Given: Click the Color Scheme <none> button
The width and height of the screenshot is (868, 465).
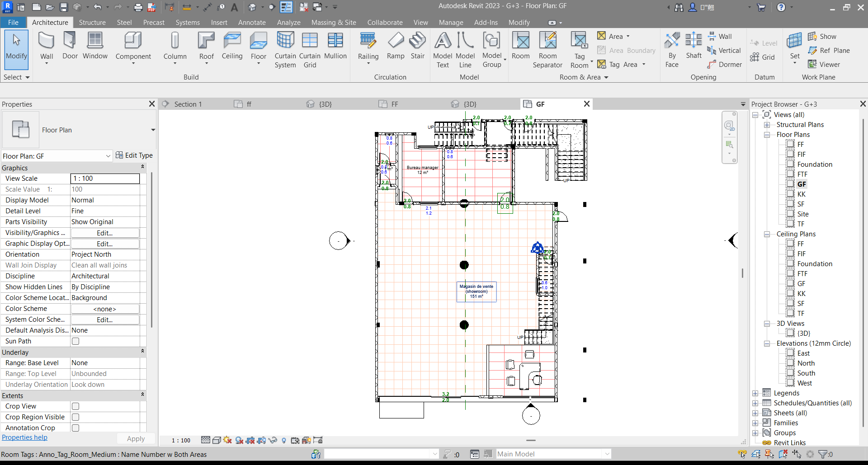Looking at the screenshot, I should pos(105,309).
